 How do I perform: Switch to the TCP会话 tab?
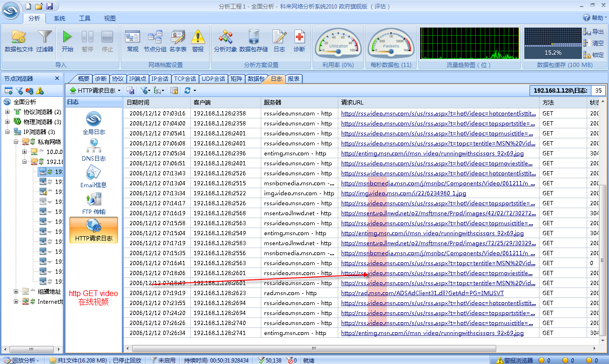click(x=185, y=79)
